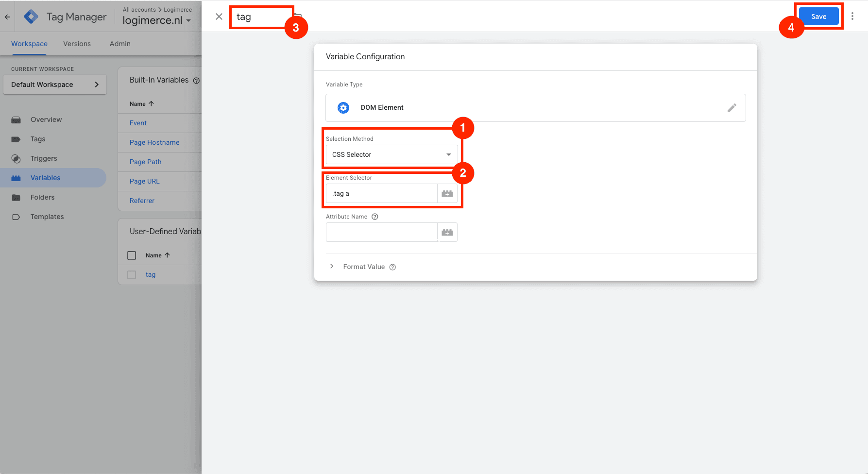Open the Folders section
This screenshot has height=474, width=868.
[42, 197]
